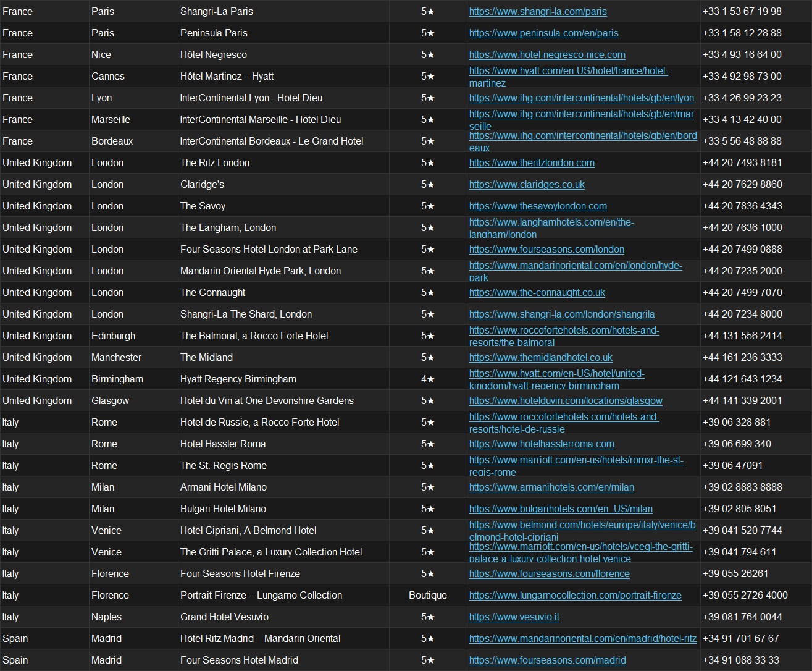The image size is (812, 671).
Task: Open the Hyatt Regency Birmingham link
Action: (x=556, y=379)
